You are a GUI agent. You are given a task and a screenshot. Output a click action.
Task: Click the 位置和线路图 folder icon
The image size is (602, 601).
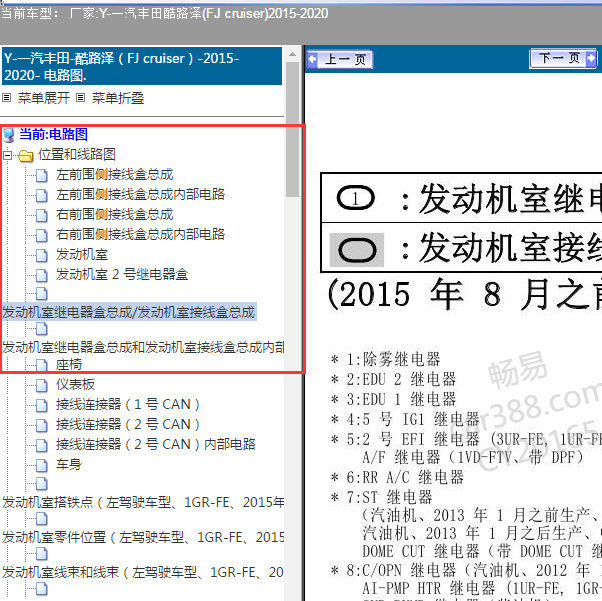pos(25,155)
